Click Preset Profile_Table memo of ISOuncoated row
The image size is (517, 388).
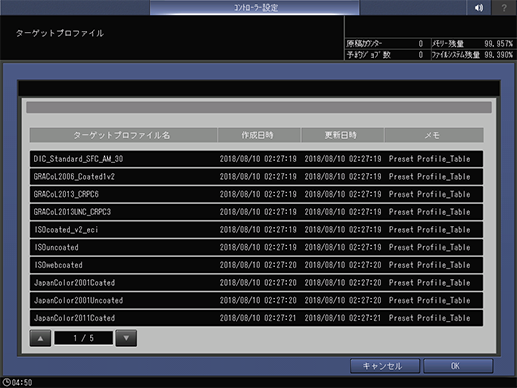click(x=429, y=247)
